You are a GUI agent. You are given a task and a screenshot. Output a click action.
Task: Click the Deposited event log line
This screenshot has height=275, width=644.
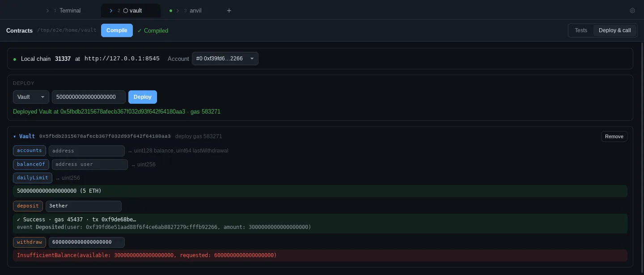pyautogui.click(x=164, y=227)
